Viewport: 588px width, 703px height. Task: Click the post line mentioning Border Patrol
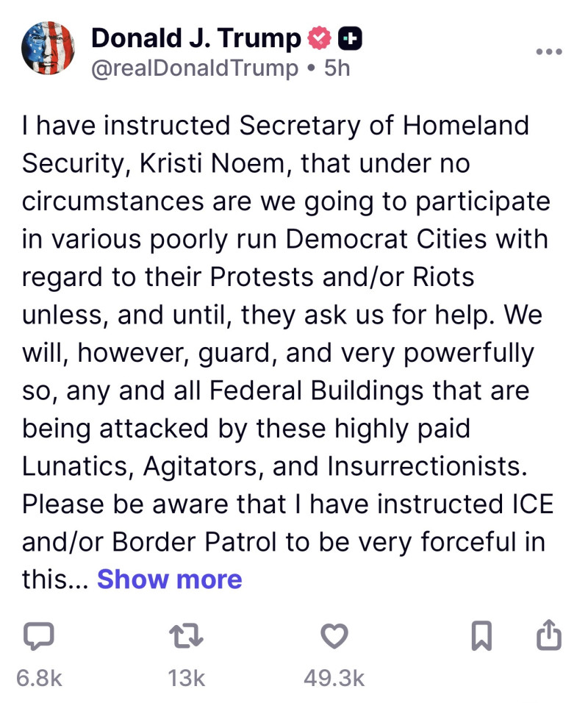coord(284,542)
